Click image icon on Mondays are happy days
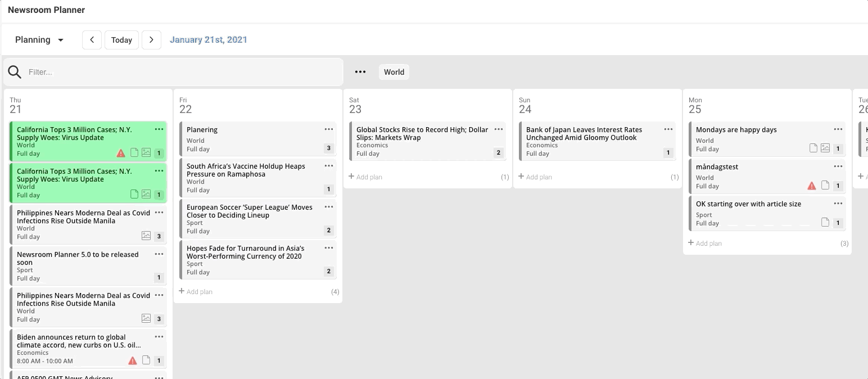 point(825,148)
